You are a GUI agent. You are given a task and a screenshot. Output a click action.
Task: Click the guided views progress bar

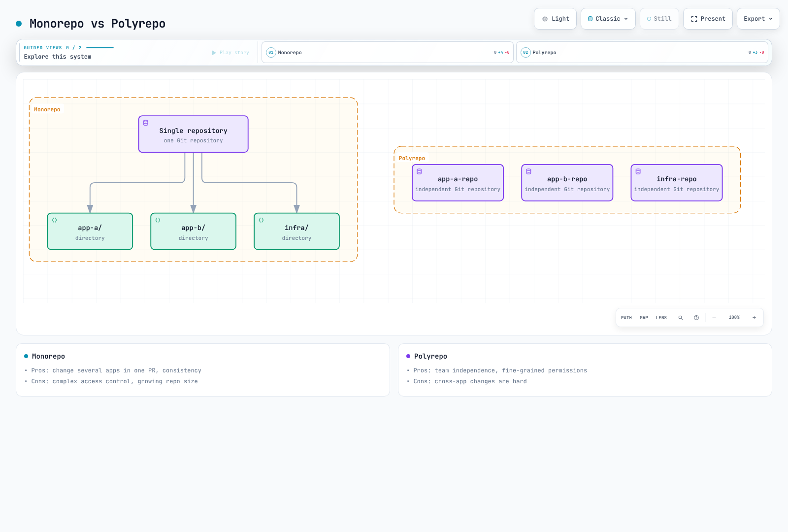coord(100,48)
